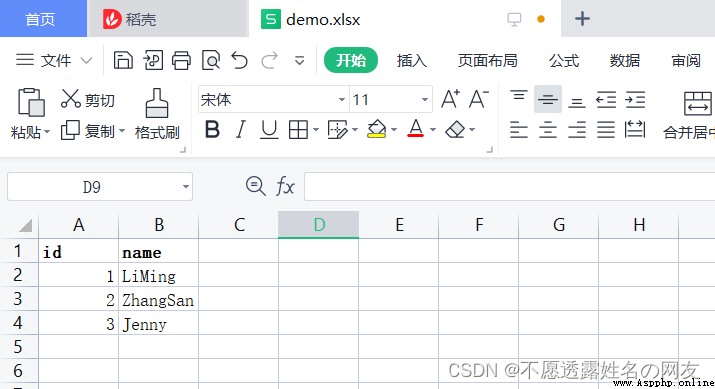Increase font size with A+ icon
The width and height of the screenshot is (715, 389).
tap(451, 99)
